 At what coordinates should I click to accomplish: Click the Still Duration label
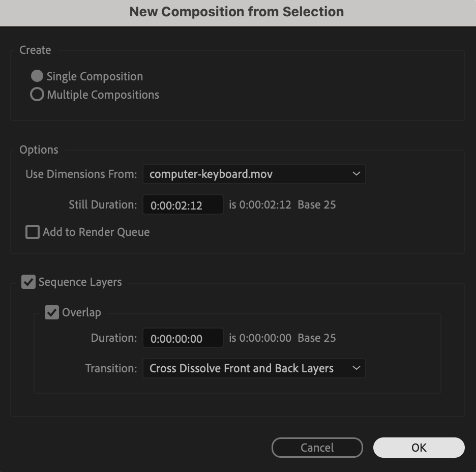click(103, 205)
